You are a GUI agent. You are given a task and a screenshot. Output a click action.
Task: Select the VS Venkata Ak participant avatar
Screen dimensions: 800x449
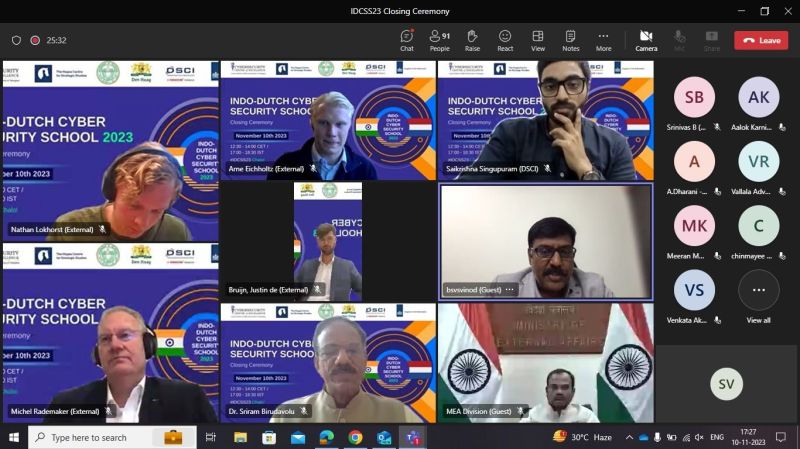click(694, 290)
